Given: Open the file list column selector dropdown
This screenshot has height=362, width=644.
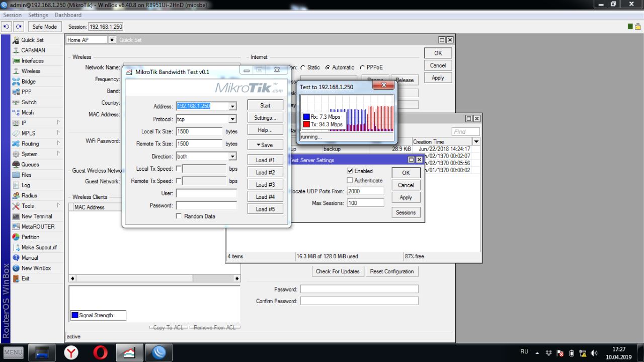Looking at the screenshot, I should 476,141.
